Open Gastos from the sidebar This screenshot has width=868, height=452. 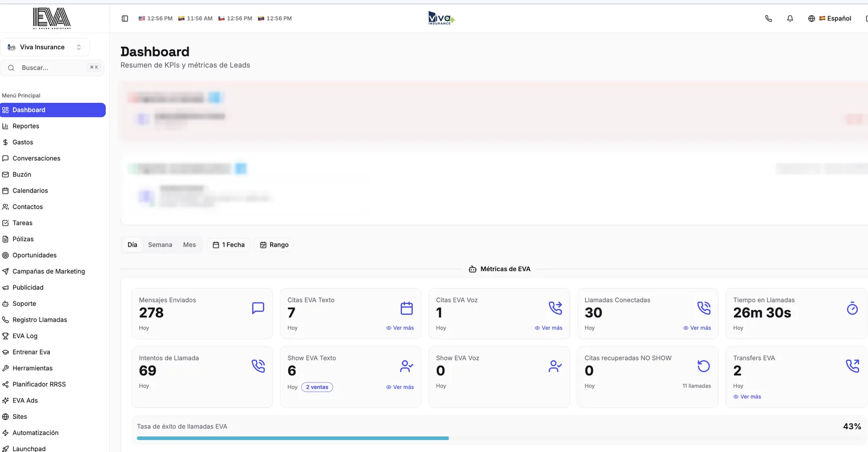(x=53, y=142)
